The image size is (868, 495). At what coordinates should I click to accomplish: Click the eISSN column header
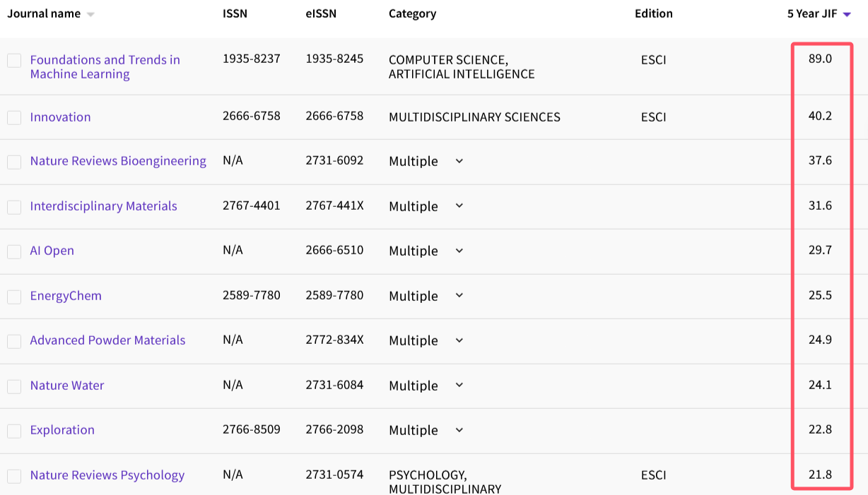pyautogui.click(x=321, y=13)
